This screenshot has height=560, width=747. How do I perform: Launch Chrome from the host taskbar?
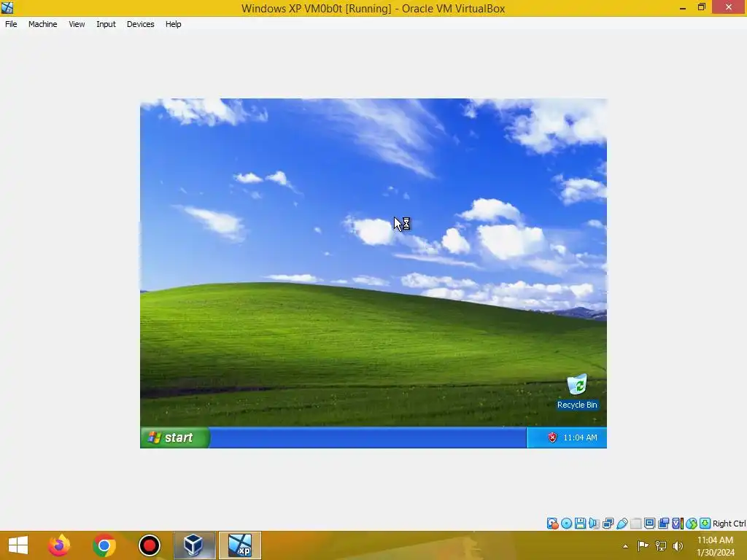coord(104,545)
